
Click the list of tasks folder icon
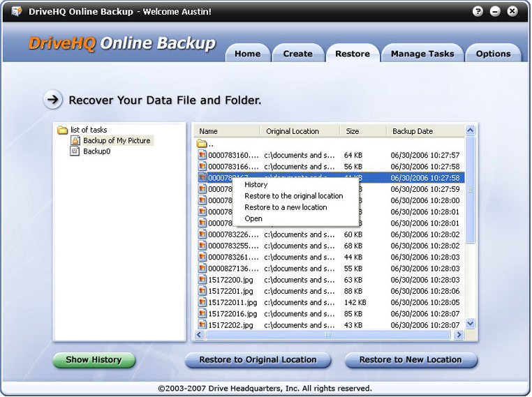[x=62, y=130]
